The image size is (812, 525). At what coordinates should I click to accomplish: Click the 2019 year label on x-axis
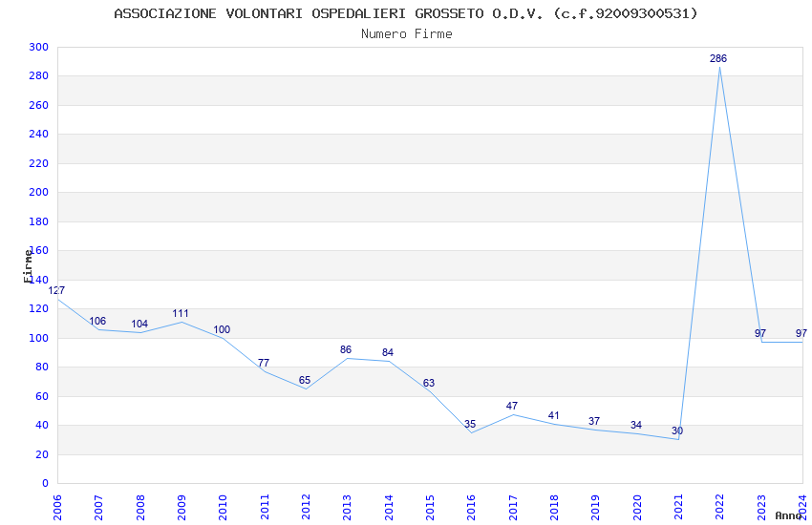pos(595,507)
